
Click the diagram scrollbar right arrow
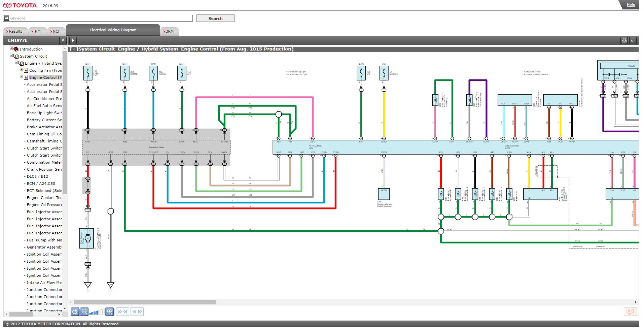point(636,302)
